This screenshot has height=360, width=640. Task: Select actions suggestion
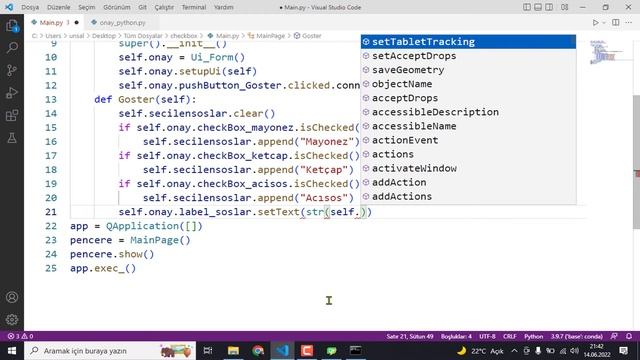pos(468,154)
